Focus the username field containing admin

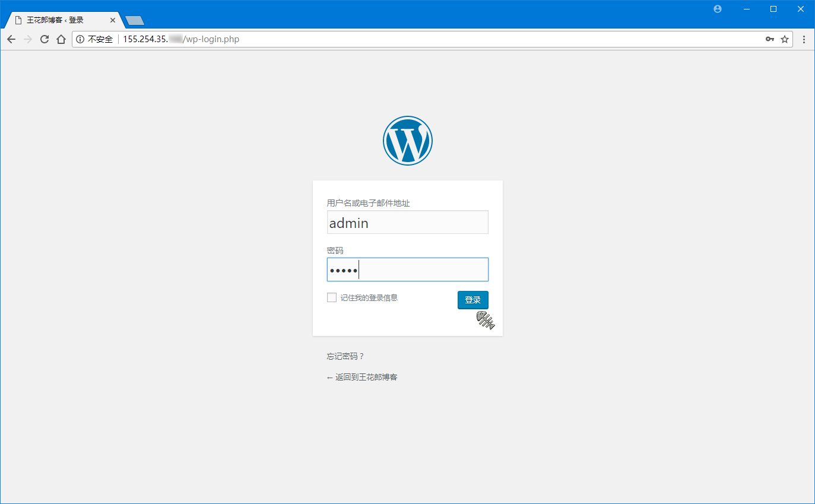[408, 223]
